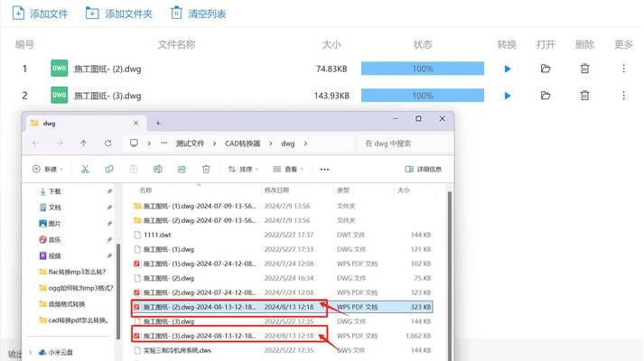Open more options for 施工图纸- (2).dwg row
This screenshot has height=361, width=644.
point(623,69)
